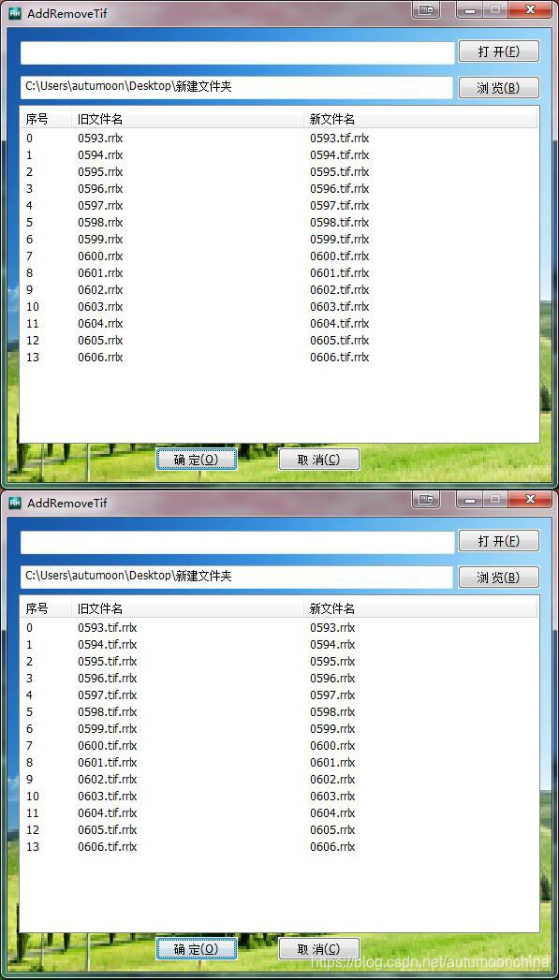Confirm with 确定(O) in lower window
This screenshot has height=980, width=559.
197,949
